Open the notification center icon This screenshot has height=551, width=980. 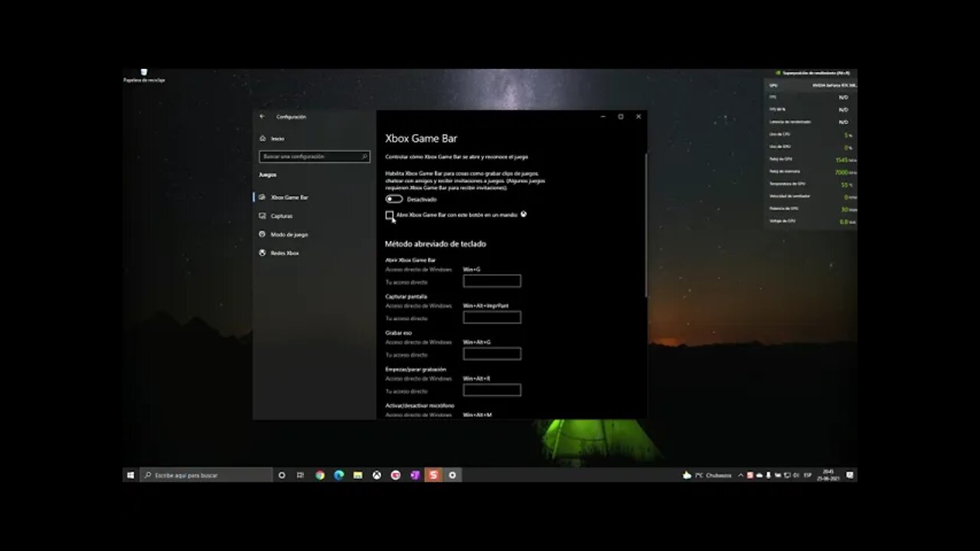(x=850, y=475)
